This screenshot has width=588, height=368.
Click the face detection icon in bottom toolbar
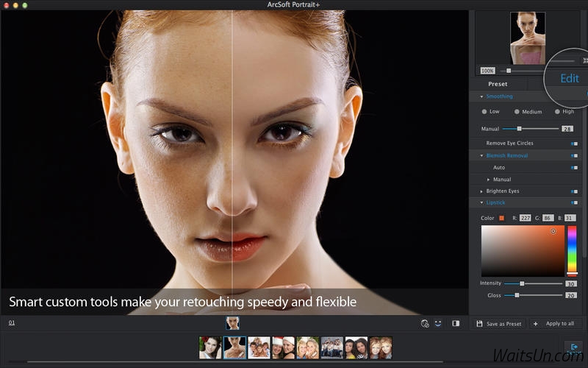click(x=425, y=324)
